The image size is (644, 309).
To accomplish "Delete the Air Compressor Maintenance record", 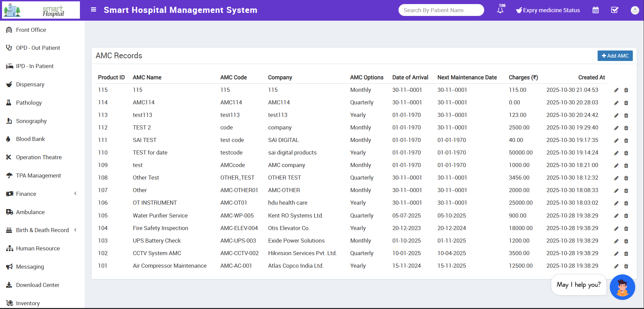I will point(626,266).
